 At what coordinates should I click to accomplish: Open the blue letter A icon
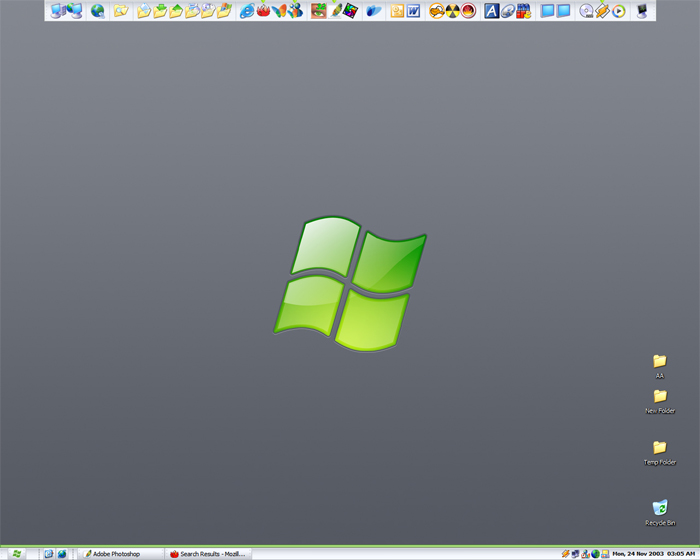coord(491,11)
